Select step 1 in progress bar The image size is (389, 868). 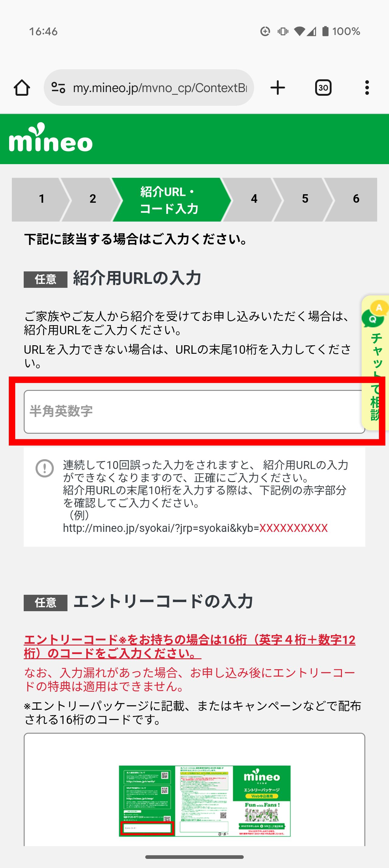(41, 199)
